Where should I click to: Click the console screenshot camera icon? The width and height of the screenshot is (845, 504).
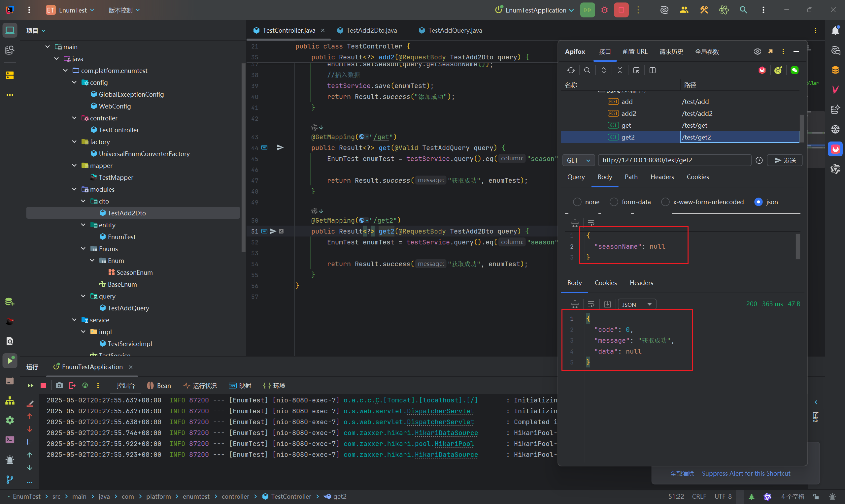[59, 386]
